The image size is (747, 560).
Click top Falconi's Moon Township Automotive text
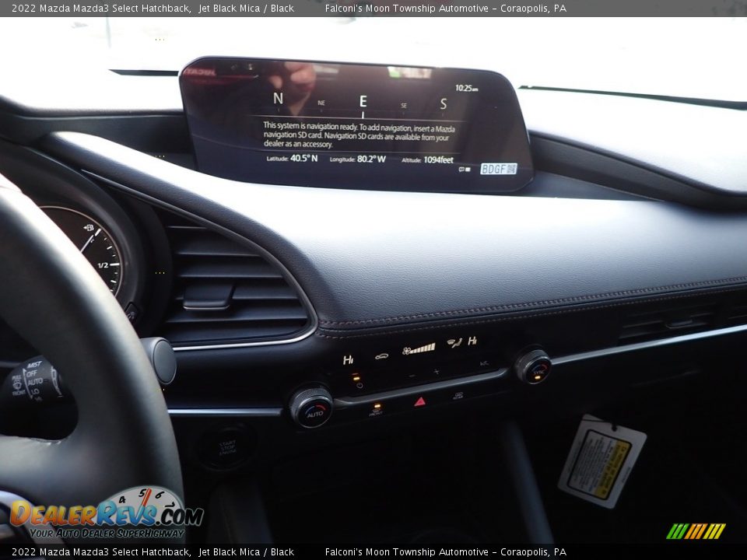(407, 8)
